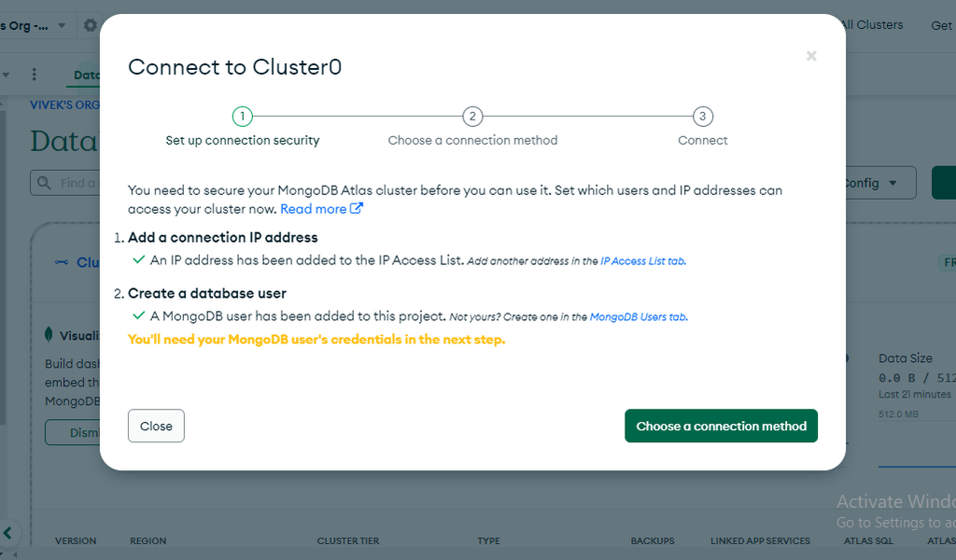This screenshot has height=560, width=956.
Task: Open the organization settings gear icon
Action: pos(91,25)
